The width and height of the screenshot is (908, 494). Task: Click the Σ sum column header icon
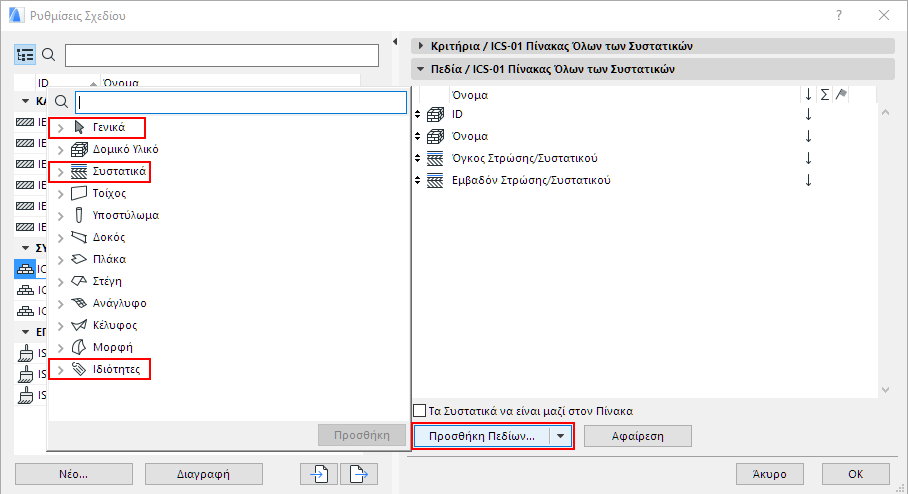pos(825,94)
